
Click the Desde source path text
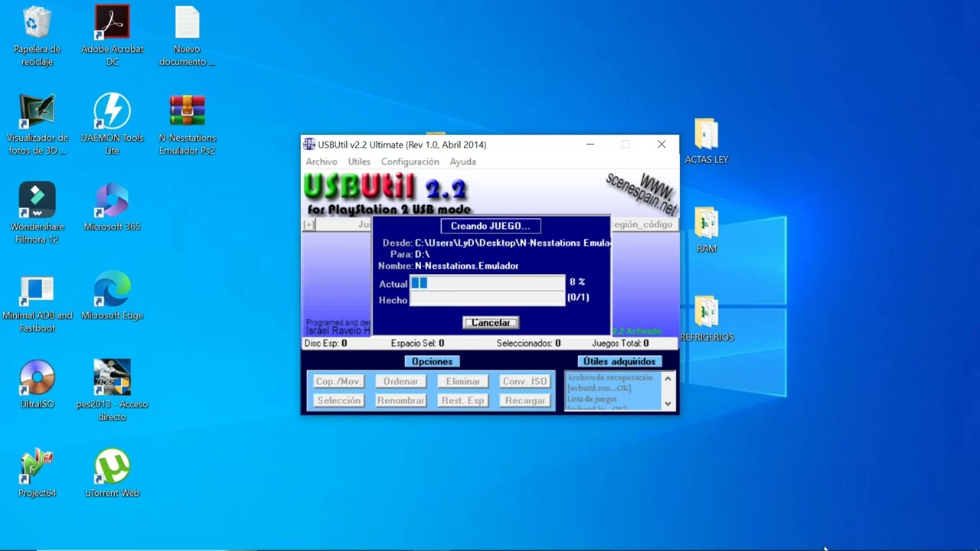pos(512,243)
